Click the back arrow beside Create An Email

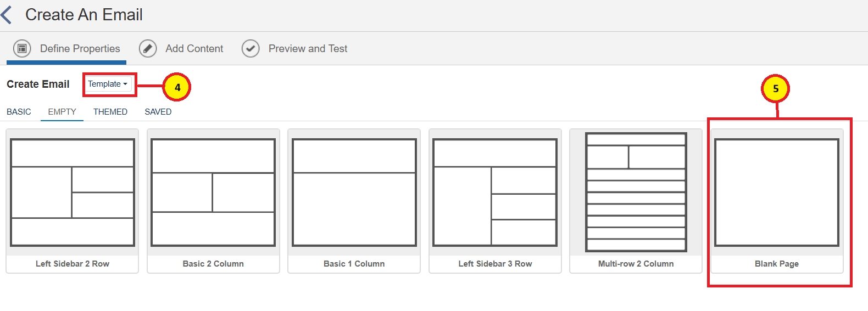click(7, 15)
